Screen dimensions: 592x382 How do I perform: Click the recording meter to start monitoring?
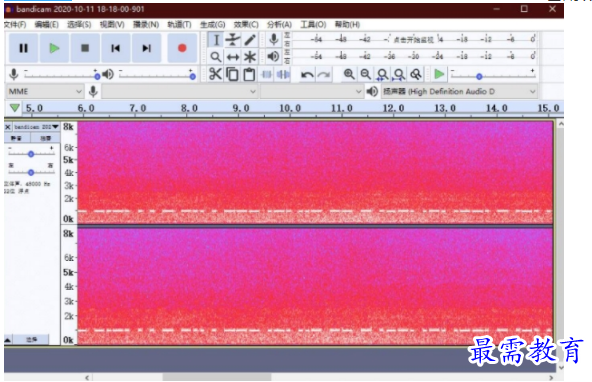click(415, 39)
